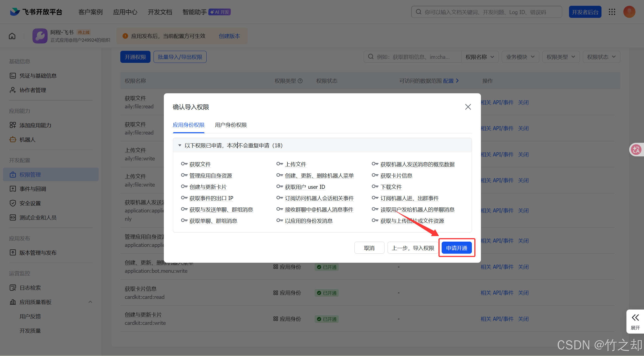Viewport: 644px width, 356px height.
Task: Click the 阿程-飞书 app logo icon
Action: pos(40,36)
